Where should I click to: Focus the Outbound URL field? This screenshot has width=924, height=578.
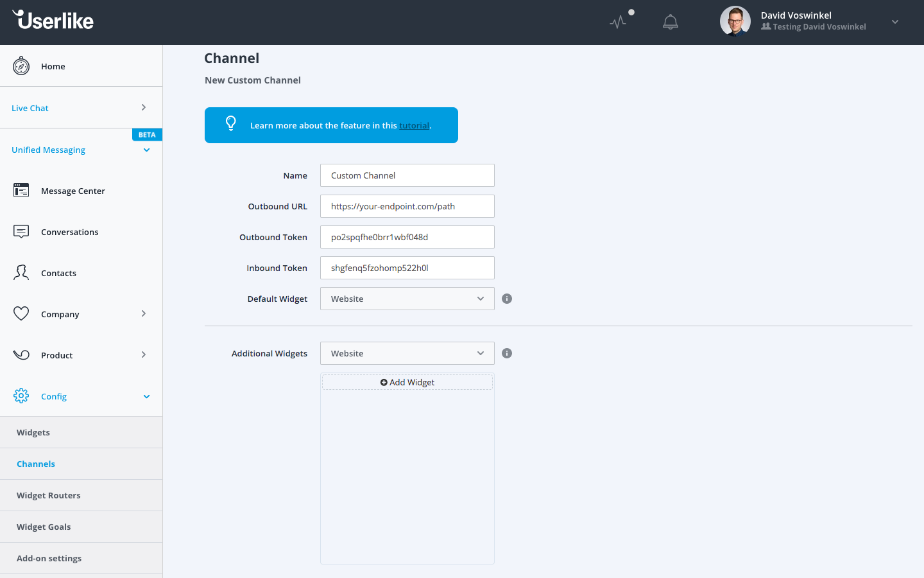(407, 206)
